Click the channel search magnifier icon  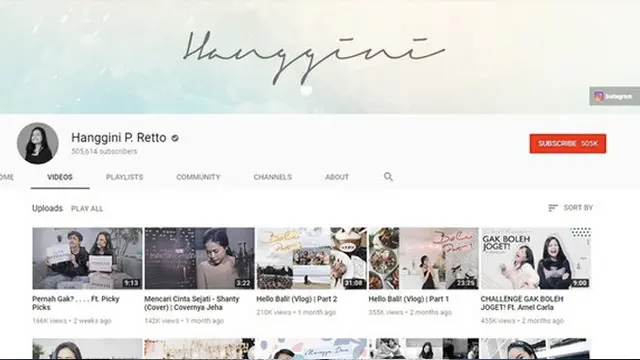click(x=388, y=177)
